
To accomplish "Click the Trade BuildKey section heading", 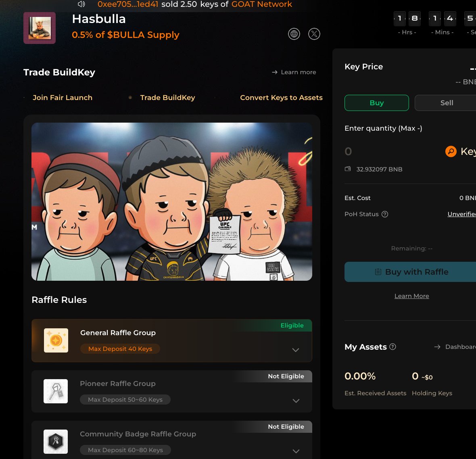I will (59, 72).
